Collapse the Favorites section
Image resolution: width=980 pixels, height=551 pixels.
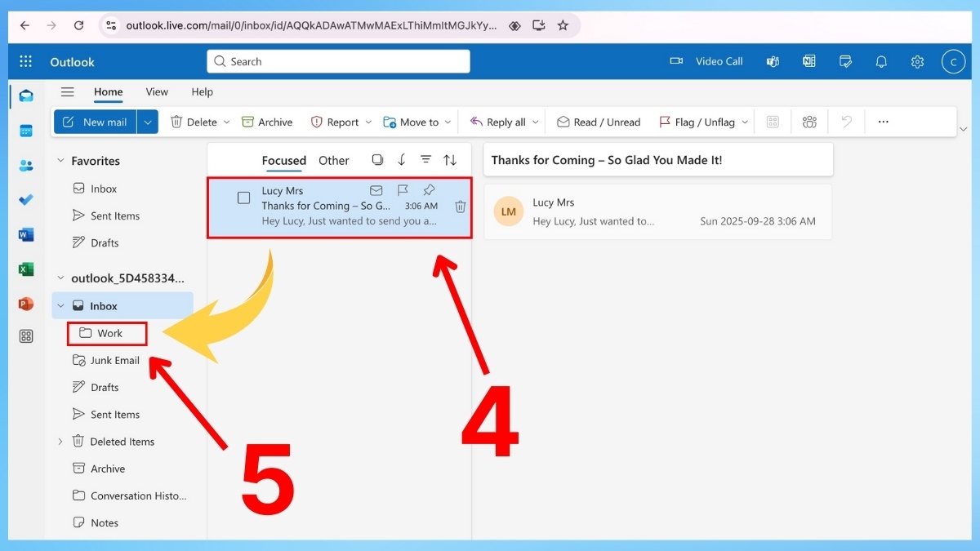(60, 161)
